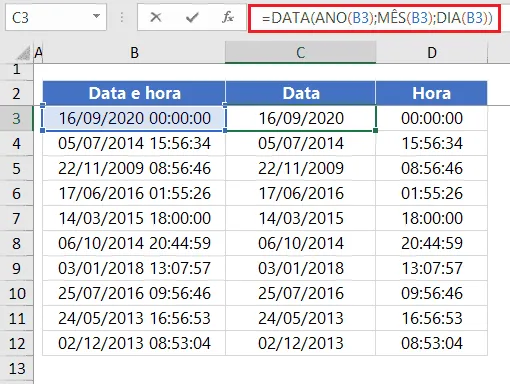This screenshot has height=384, width=510.
Task: Click the 'Hora' header cell
Action: pyautogui.click(x=432, y=93)
